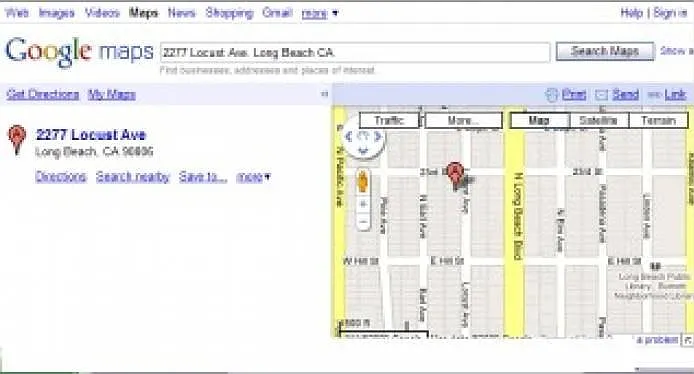Click the red location marker beside 2277 Locust Ave
The height and width of the screenshot is (374, 694).
tap(17, 139)
